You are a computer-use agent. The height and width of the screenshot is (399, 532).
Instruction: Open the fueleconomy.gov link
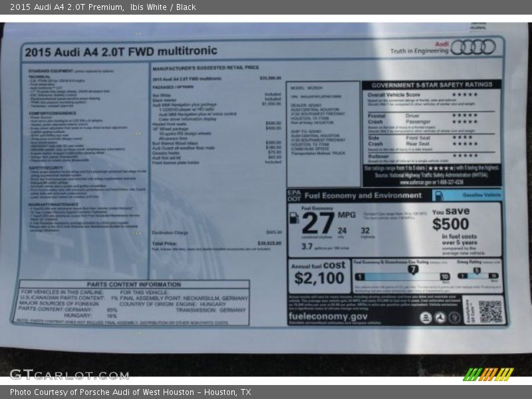pos(328,317)
